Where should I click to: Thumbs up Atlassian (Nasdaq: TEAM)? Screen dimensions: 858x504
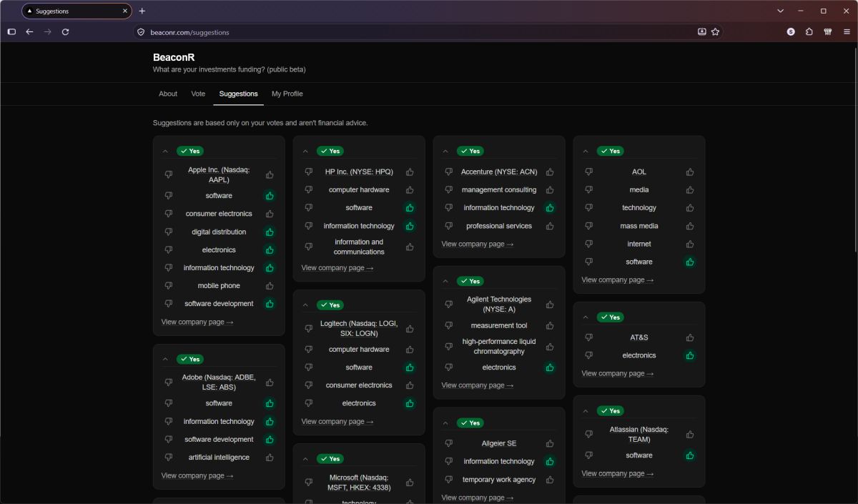690,435
